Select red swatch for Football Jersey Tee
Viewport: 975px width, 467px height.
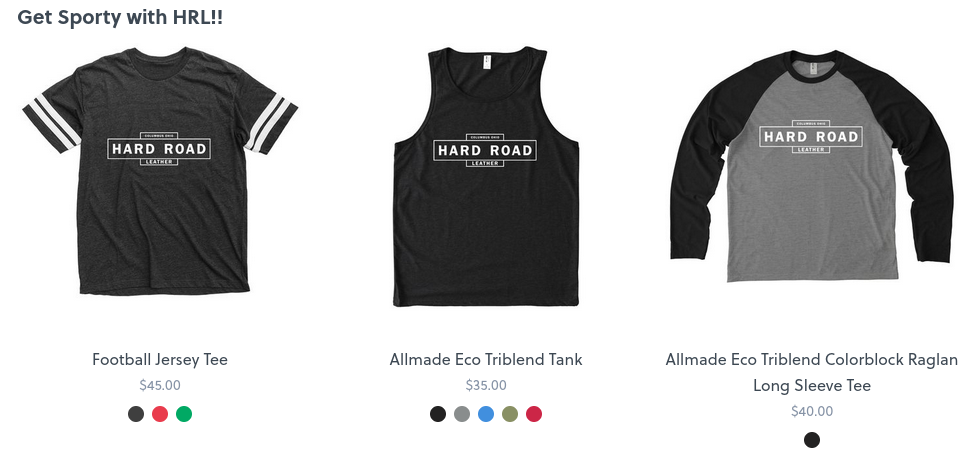160,414
